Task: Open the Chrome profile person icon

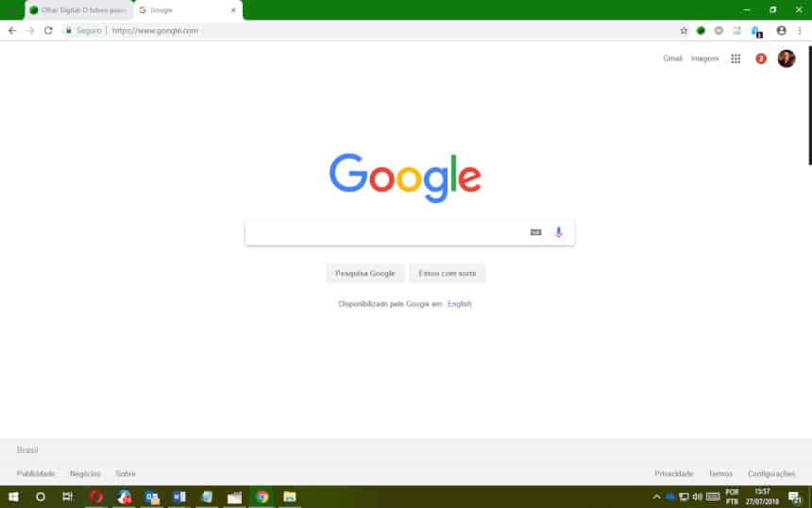Action: click(x=782, y=30)
